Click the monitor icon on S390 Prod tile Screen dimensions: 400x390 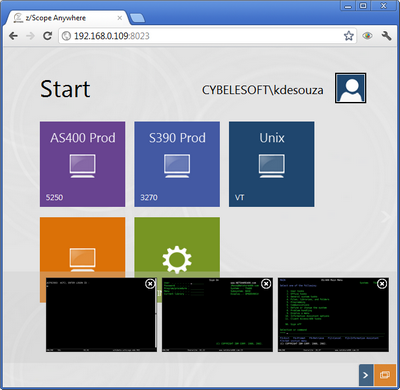coord(177,166)
